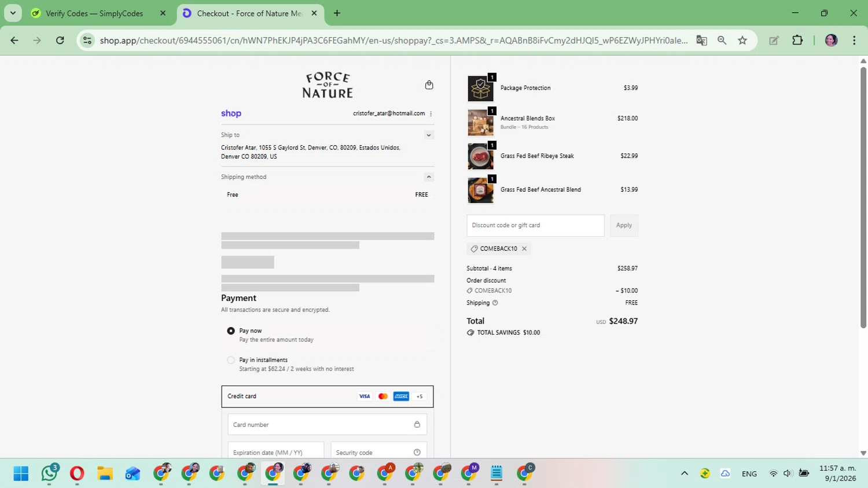This screenshot has width=868, height=488.
Task: Open the security code help icon
Action: [x=417, y=452]
